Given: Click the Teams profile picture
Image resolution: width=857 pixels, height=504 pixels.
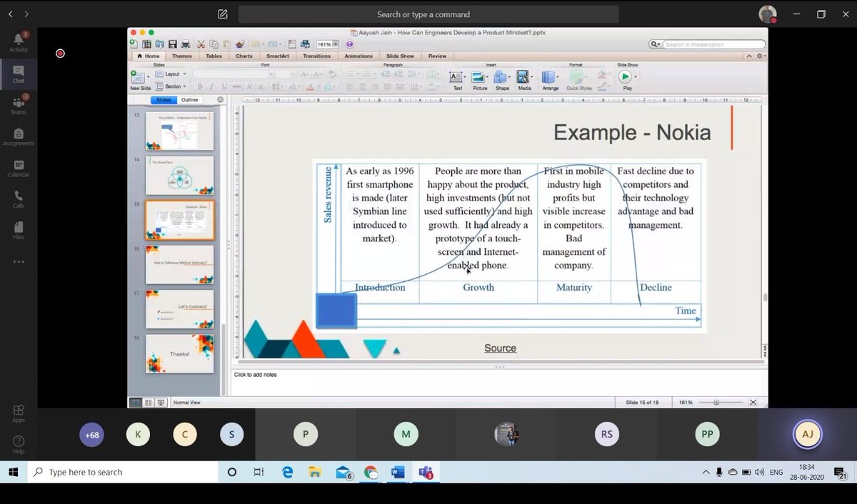Looking at the screenshot, I should [767, 14].
